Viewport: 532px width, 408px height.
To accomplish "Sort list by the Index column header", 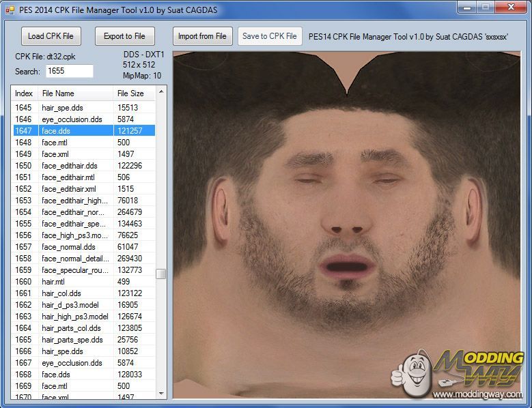I will (x=24, y=93).
